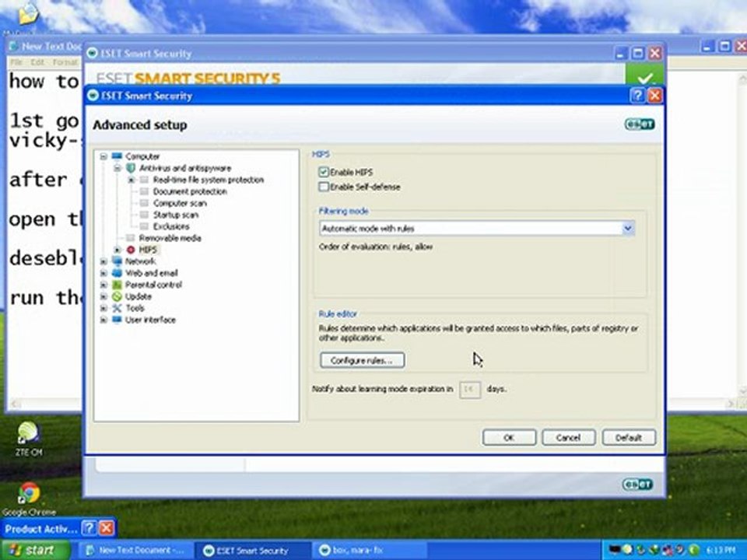Open the Windows Start menu
Screen dimensions: 747x560
click(x=35, y=550)
